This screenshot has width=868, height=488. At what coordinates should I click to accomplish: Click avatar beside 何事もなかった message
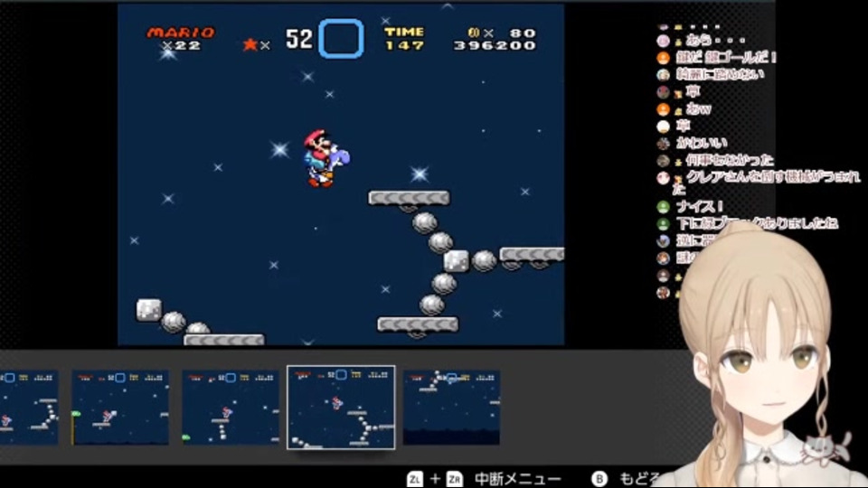click(x=663, y=161)
